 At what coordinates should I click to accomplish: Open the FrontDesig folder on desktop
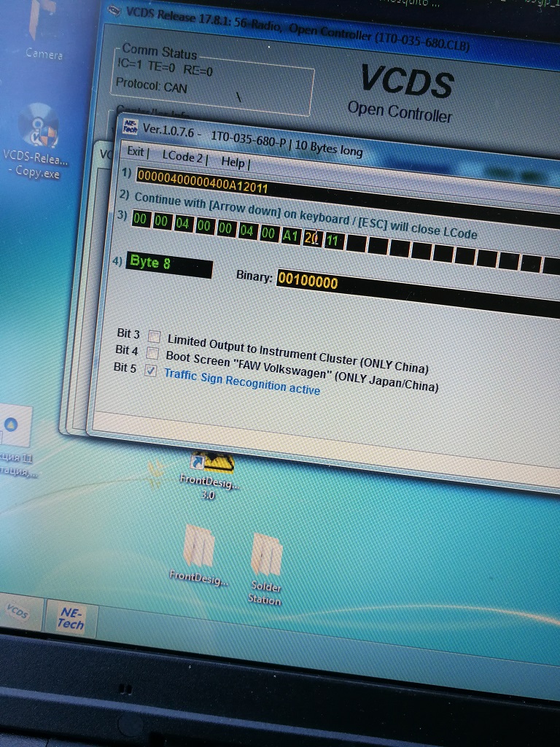(x=198, y=546)
